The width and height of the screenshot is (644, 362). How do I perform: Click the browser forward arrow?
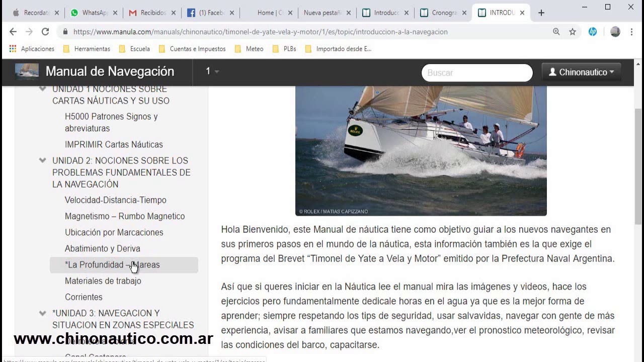click(x=29, y=32)
